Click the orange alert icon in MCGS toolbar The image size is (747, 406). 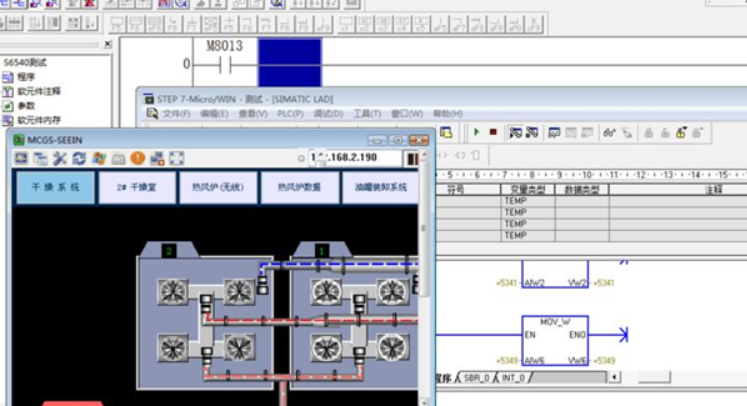[x=137, y=158]
